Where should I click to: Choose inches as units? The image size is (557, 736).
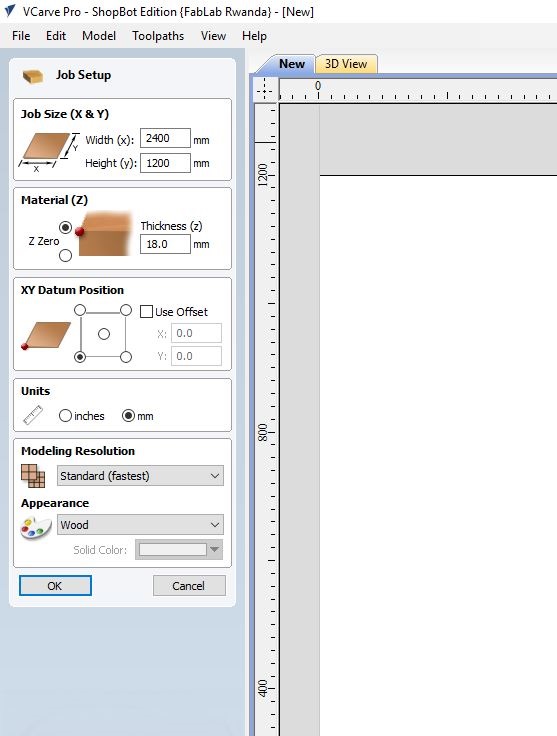coord(65,415)
